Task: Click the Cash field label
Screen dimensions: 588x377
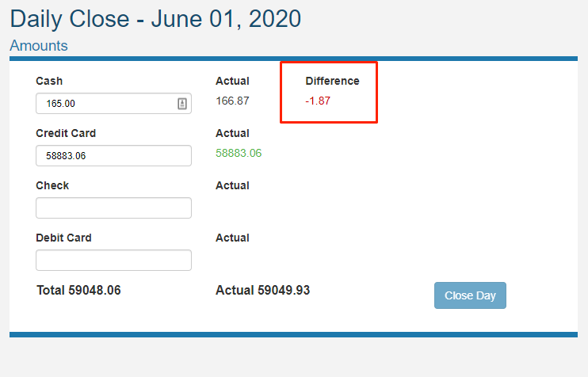Action: point(49,81)
